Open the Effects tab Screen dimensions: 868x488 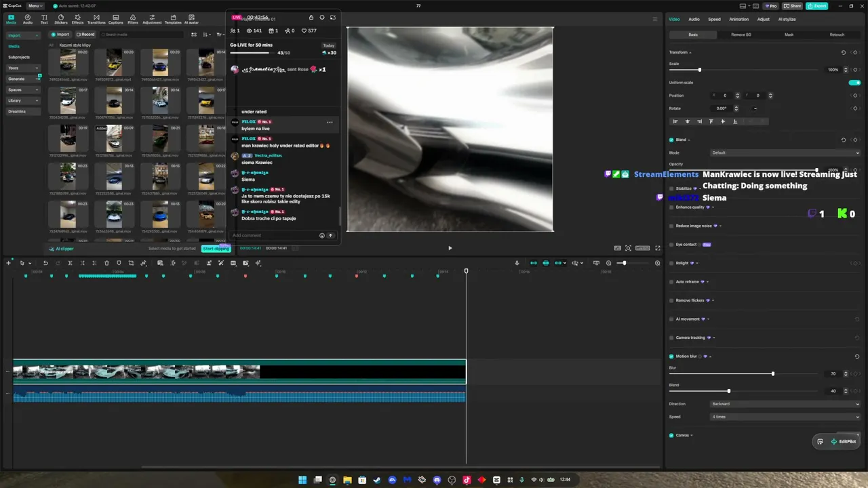[x=78, y=19]
